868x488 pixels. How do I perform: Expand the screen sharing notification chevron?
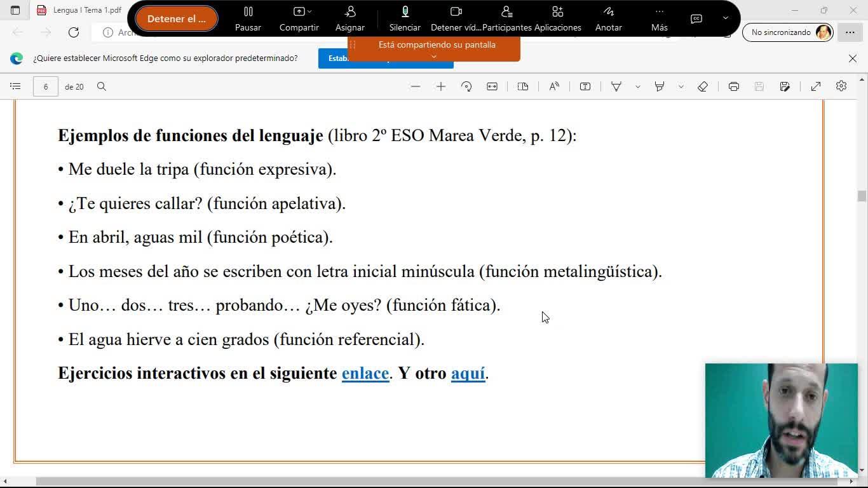coord(434,57)
